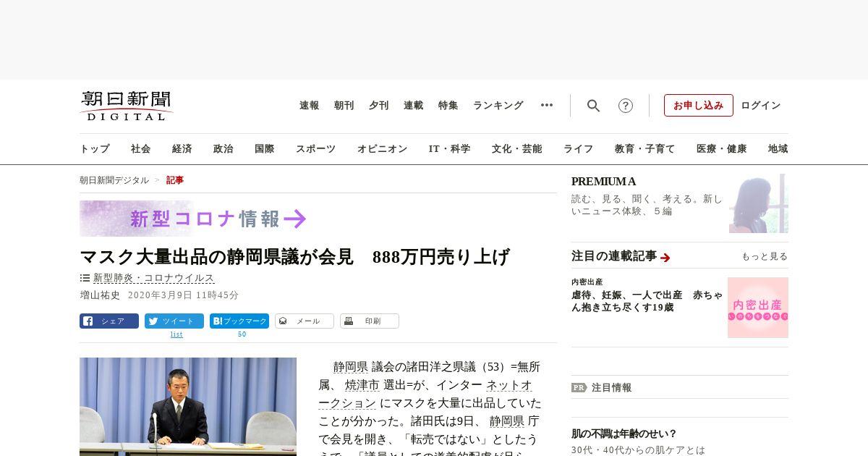Image resolution: width=868 pixels, height=456 pixels.
Task: Go to オピニオン section tab
Action: coord(383,149)
